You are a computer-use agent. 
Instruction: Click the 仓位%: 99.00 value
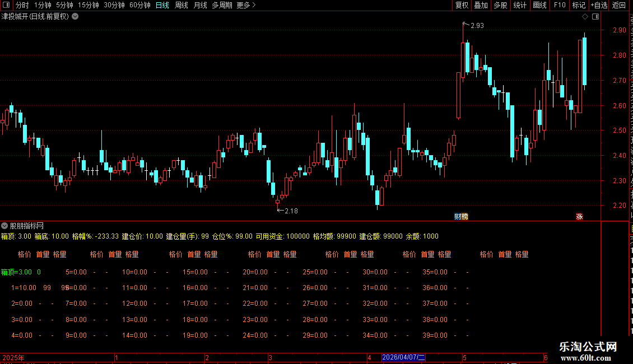(x=232, y=236)
